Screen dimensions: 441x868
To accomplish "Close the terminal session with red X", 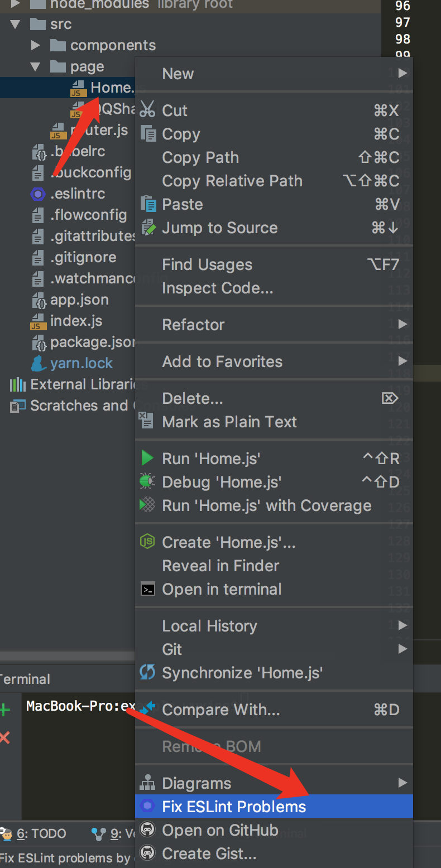I will 5,739.
